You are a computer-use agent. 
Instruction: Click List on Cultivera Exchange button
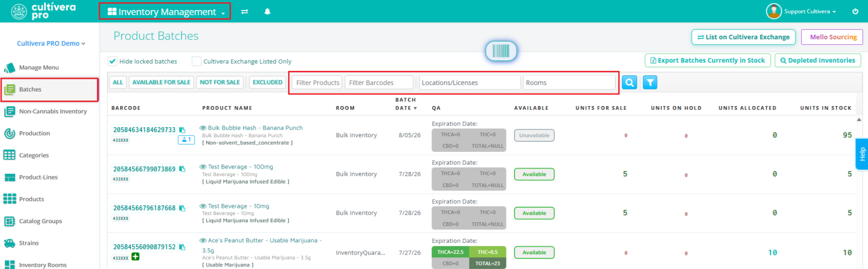744,37
